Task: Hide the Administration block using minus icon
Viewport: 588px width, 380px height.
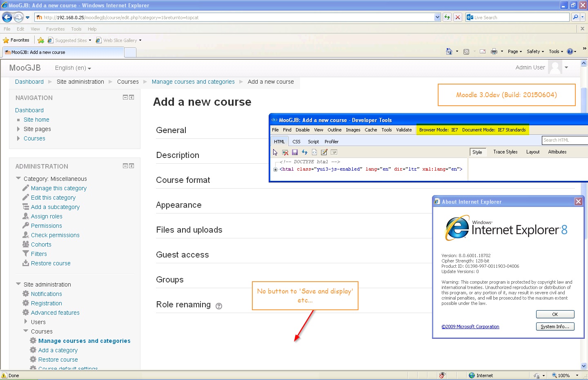Action: 125,166
